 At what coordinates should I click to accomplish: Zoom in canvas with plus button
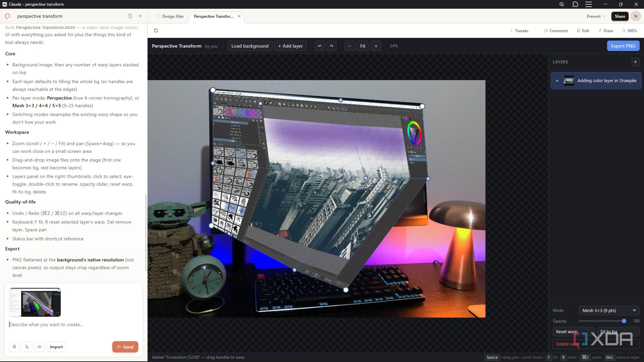[x=376, y=46]
